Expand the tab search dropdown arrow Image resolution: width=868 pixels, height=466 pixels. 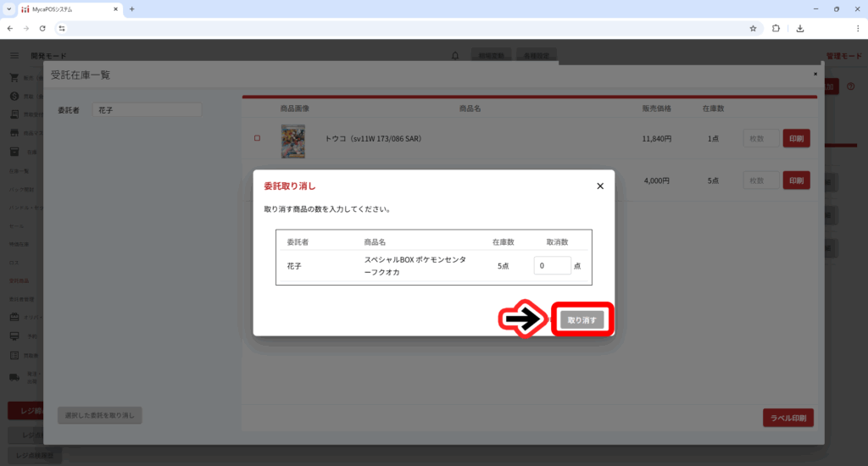(8, 8)
